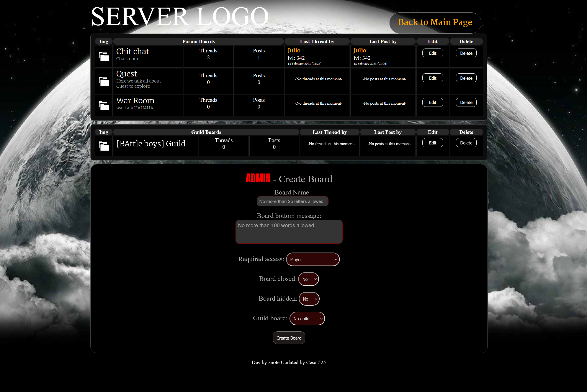587x392 pixels.
Task: Open the Board closed dropdown
Action: click(x=308, y=279)
